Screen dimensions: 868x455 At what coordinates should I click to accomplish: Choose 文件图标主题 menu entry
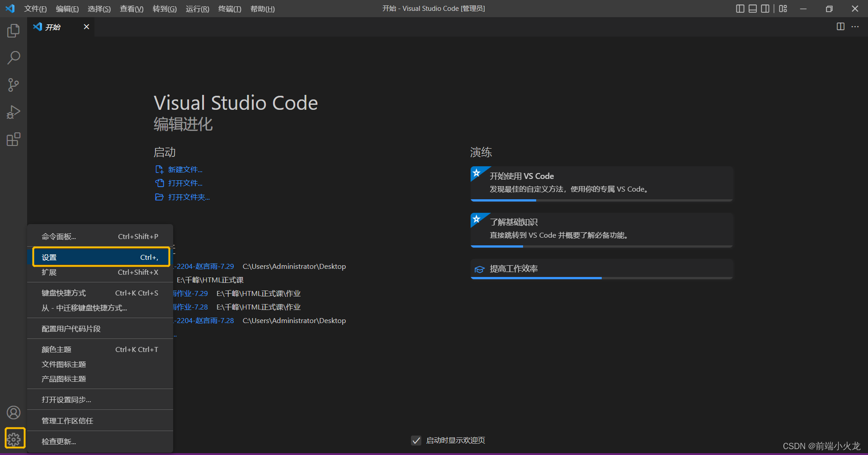[x=100, y=364]
